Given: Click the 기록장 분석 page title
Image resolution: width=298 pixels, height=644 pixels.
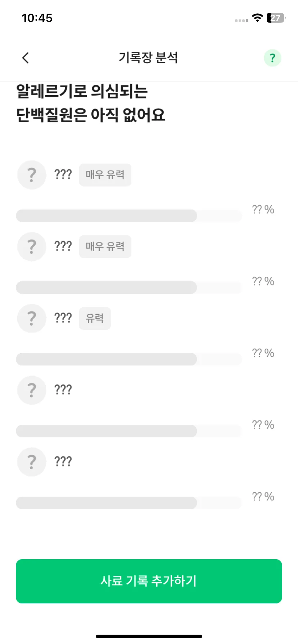Looking at the screenshot, I should [148, 57].
